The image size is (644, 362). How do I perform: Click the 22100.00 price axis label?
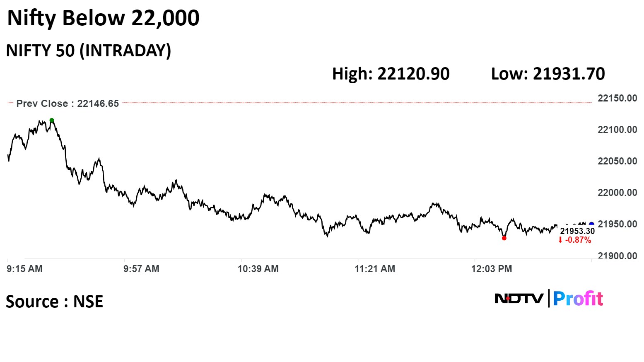pos(617,130)
